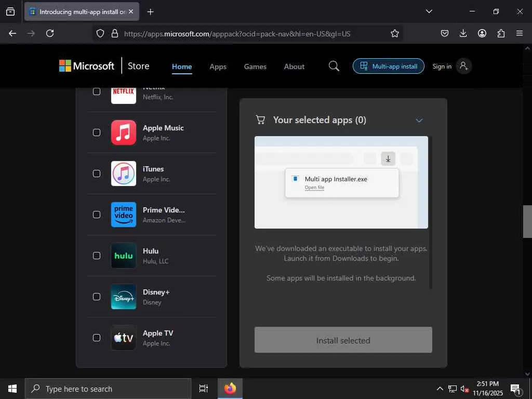Select the iTunes checkbox
532x399 pixels.
point(97,174)
